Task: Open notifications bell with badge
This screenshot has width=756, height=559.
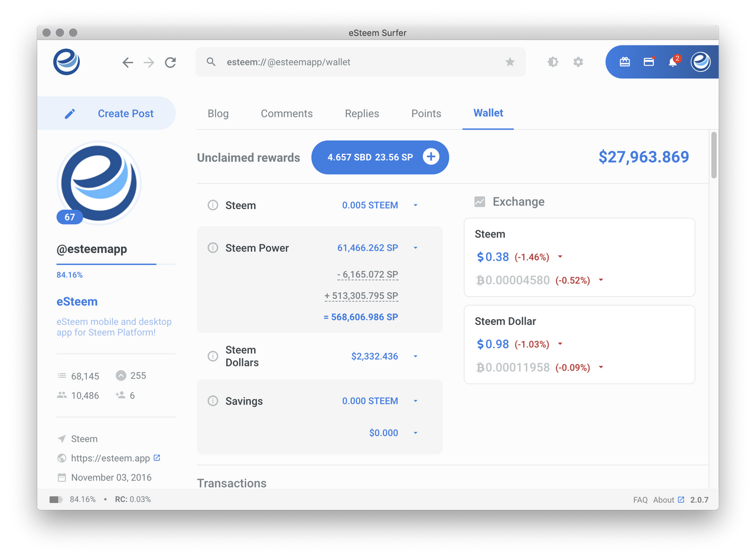Action: pos(673,61)
